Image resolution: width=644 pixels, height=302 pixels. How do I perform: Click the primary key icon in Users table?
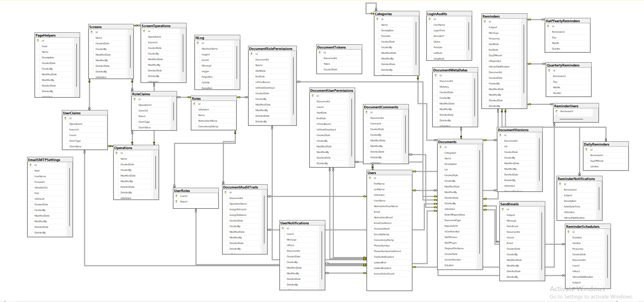coord(370,178)
